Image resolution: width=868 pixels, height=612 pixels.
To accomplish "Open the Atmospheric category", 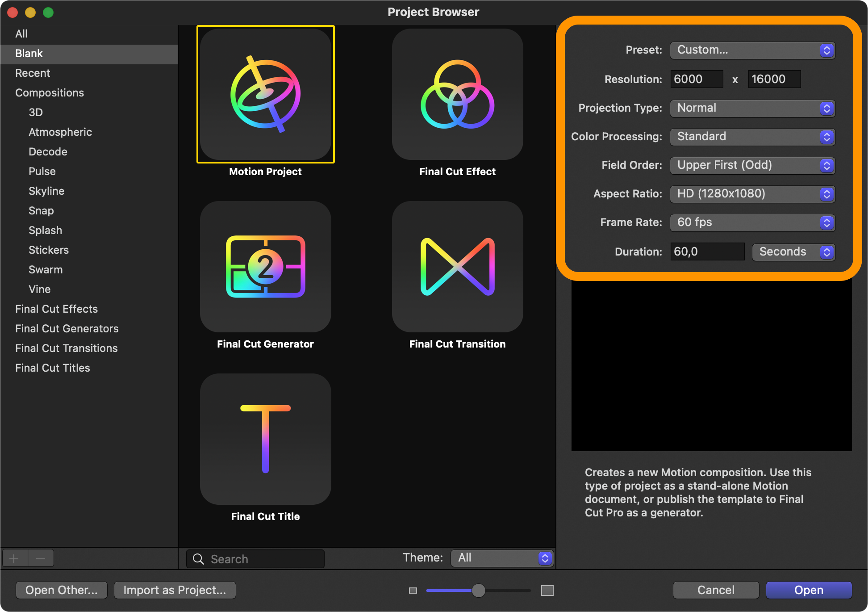I will [89, 132].
